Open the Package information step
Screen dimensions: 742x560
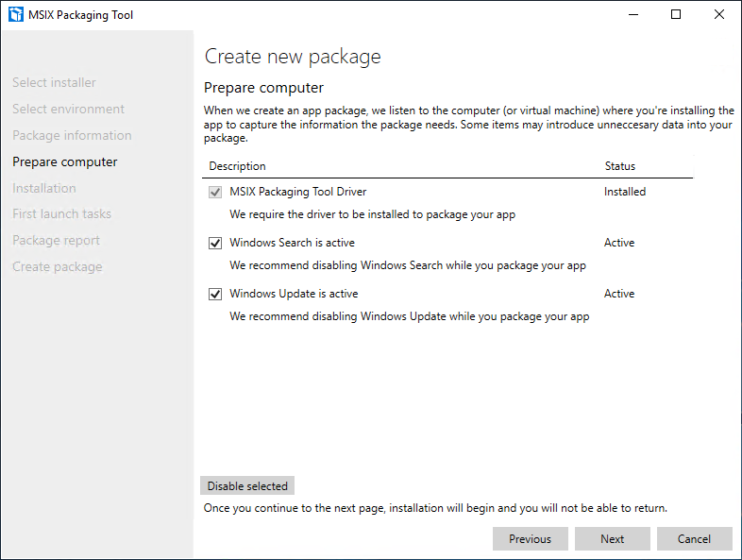point(72,135)
